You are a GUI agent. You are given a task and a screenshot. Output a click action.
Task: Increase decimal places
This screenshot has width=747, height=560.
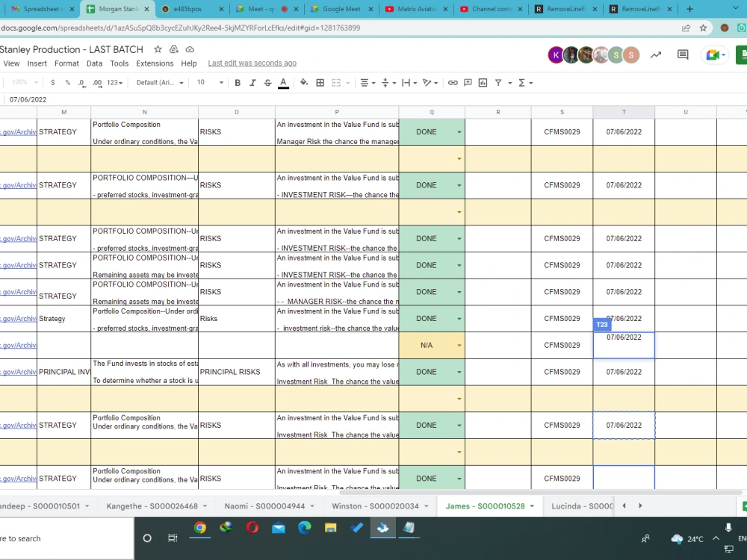click(97, 83)
